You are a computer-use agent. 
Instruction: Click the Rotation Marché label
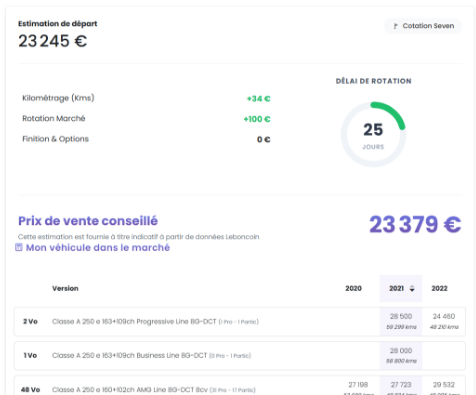point(54,118)
